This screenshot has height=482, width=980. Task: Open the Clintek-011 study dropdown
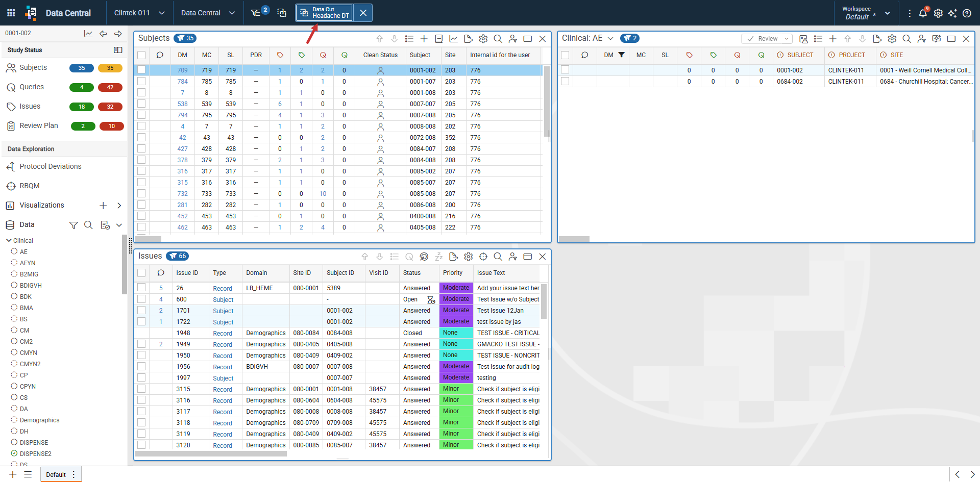139,13
